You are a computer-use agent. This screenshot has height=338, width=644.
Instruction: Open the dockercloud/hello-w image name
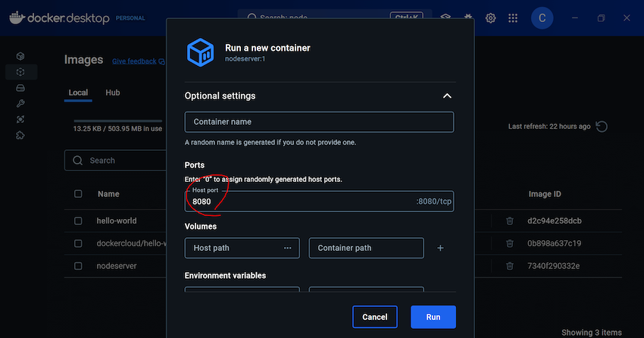point(131,243)
